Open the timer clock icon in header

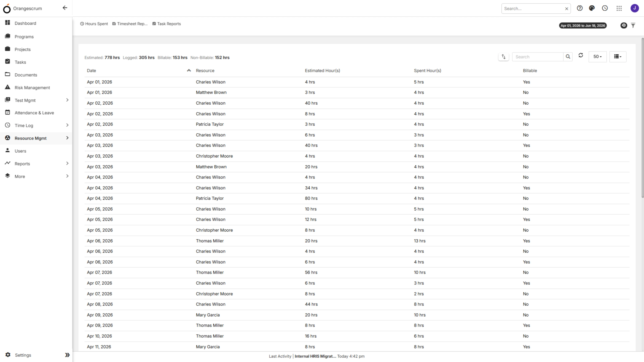[605, 8]
